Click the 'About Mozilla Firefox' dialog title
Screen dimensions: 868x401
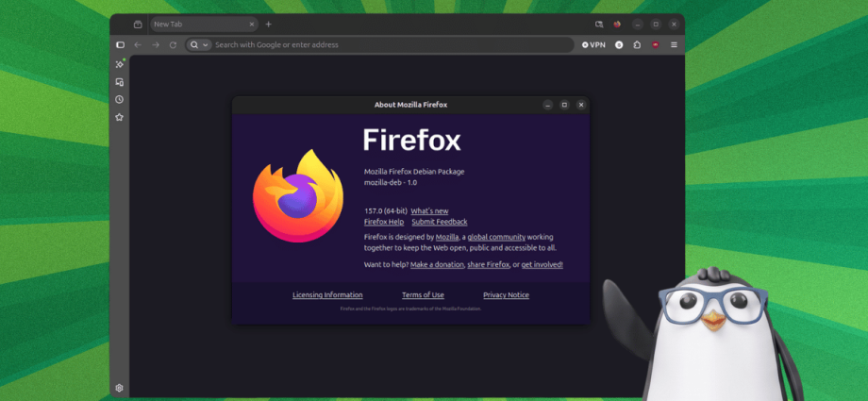[410, 105]
